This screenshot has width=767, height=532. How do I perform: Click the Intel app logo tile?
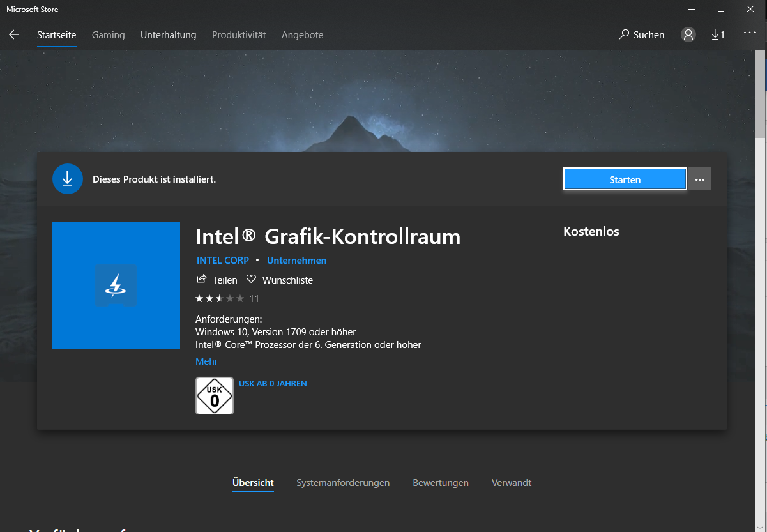(116, 285)
